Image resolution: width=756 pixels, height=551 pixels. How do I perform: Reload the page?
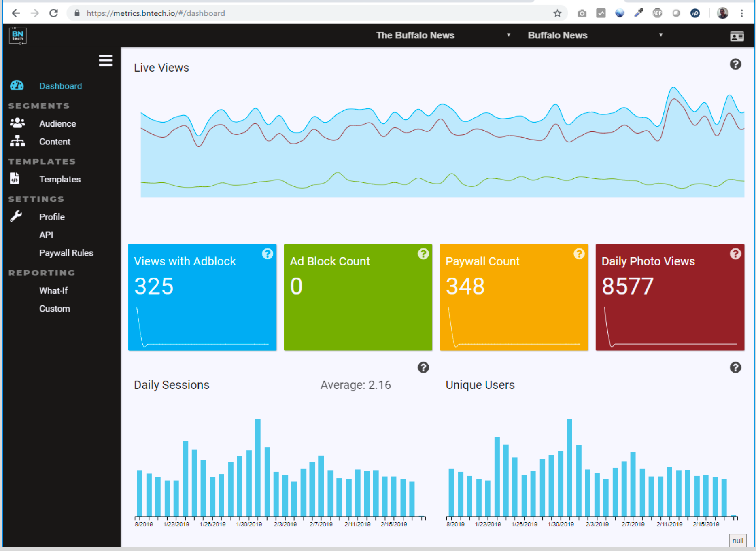[x=53, y=13]
